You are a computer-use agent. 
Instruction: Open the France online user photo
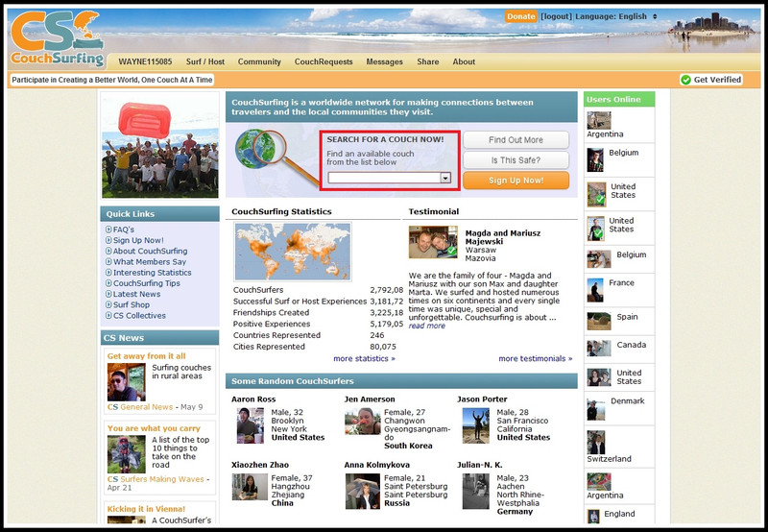pos(595,291)
